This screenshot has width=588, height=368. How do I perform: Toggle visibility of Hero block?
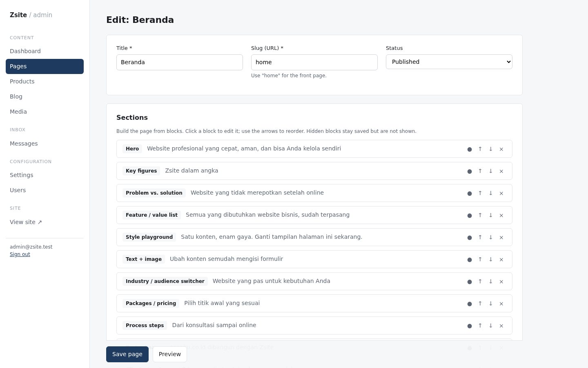click(470, 149)
